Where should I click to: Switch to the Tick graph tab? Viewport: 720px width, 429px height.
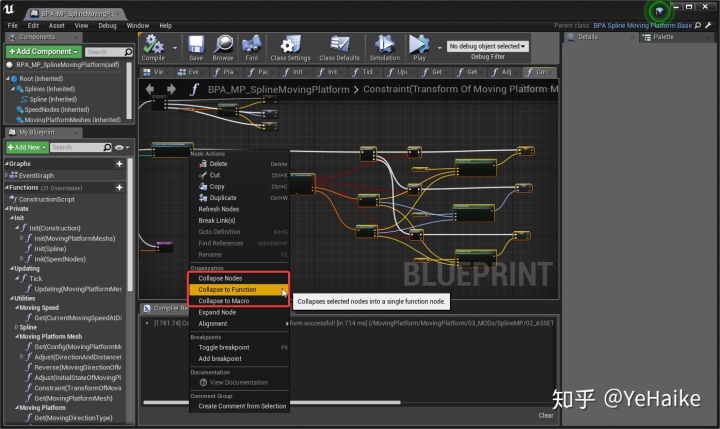(x=366, y=72)
